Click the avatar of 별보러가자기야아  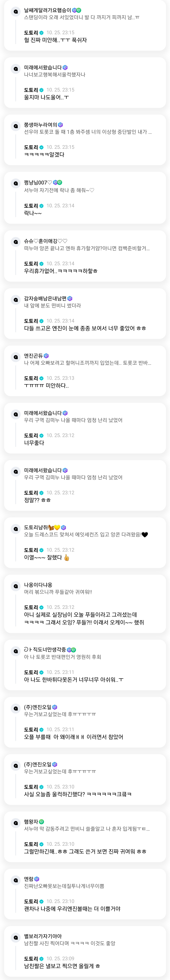click(x=16, y=937)
